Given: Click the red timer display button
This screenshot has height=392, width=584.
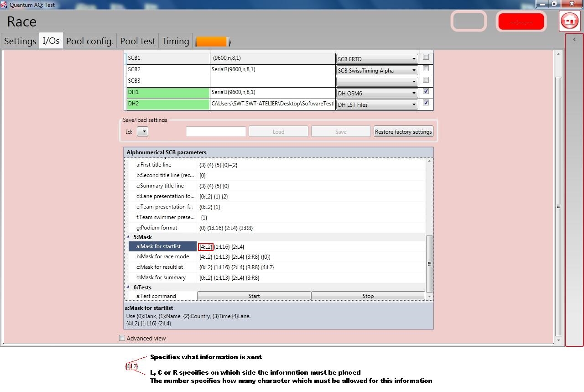Looking at the screenshot, I should tap(521, 21).
